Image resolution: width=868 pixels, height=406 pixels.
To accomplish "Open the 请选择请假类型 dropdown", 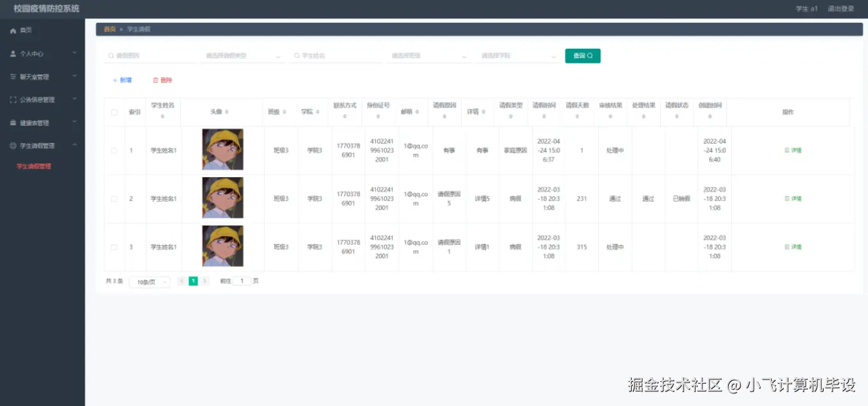I will [x=244, y=56].
